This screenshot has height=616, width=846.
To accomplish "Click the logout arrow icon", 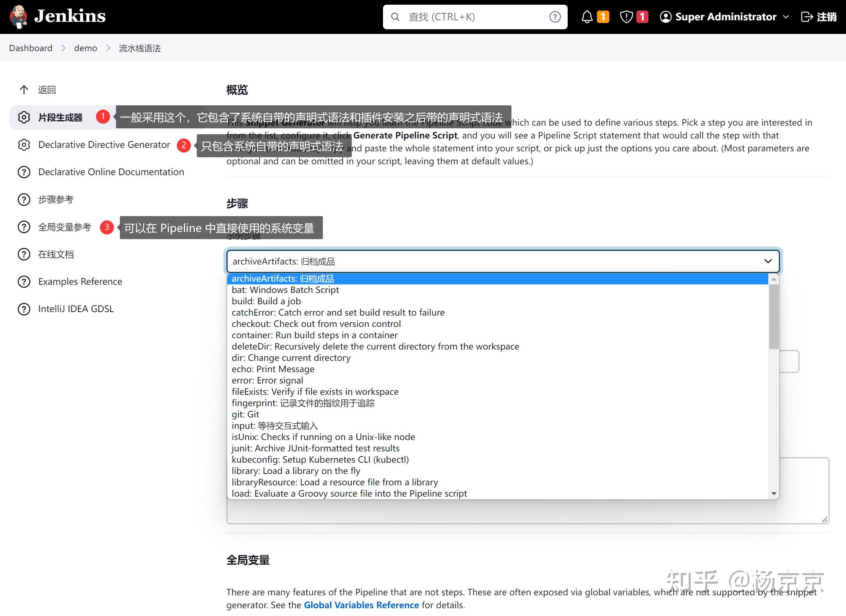I will click(806, 17).
